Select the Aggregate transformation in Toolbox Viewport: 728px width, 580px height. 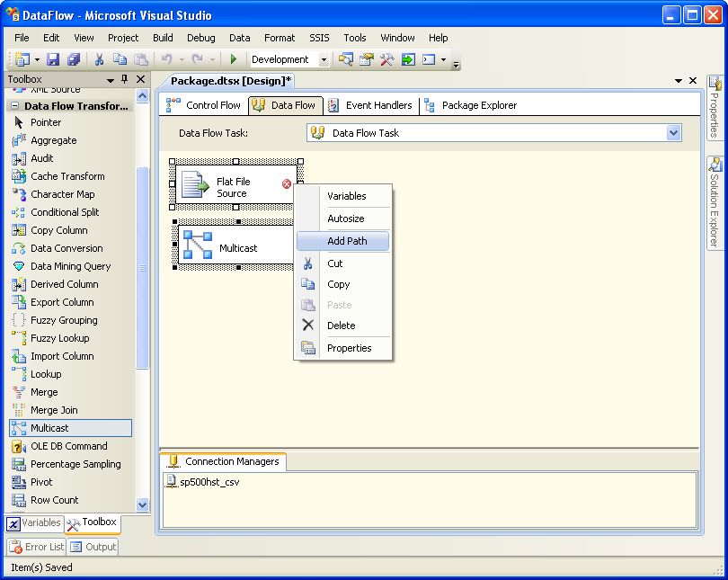coord(53,140)
